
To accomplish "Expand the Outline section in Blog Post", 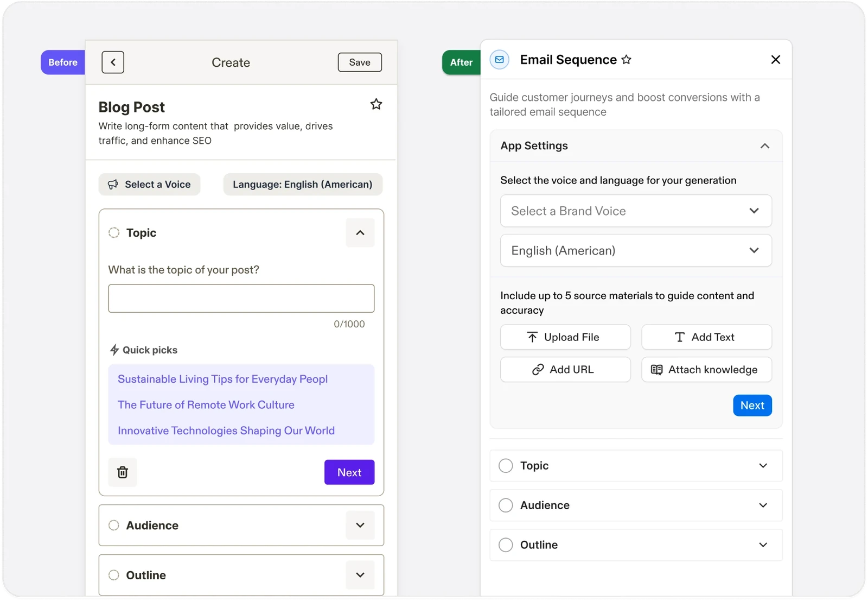I will coord(360,575).
